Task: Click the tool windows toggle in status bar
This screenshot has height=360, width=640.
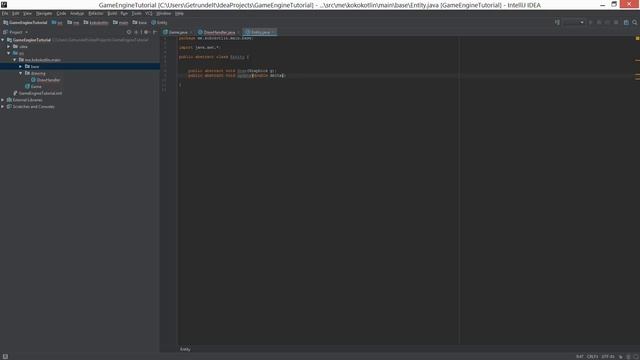Action: pos(5,356)
